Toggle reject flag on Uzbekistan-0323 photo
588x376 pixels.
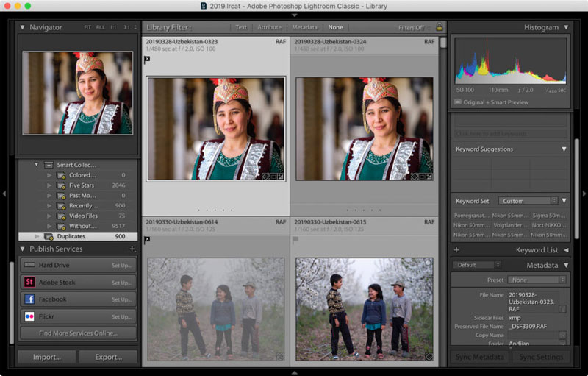(147, 58)
